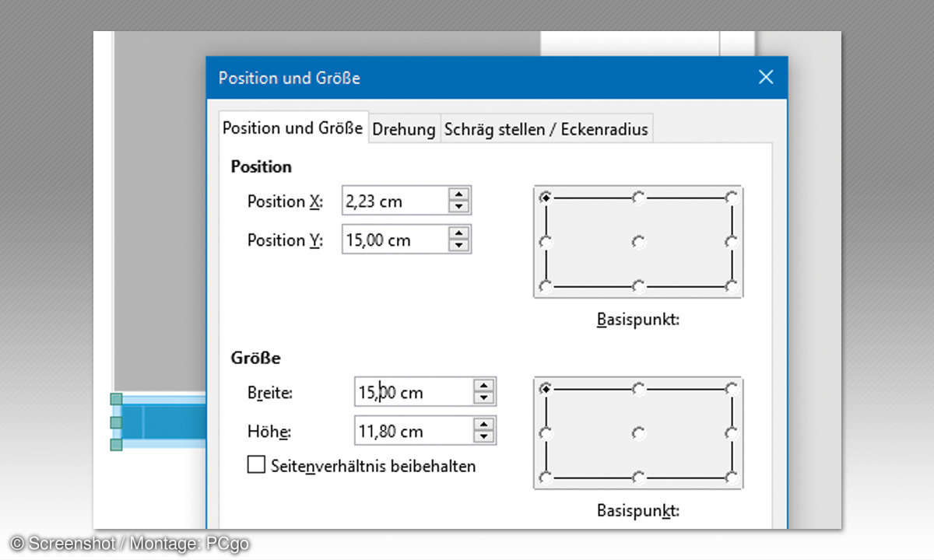Increase Breite with up spinner

coord(485,386)
